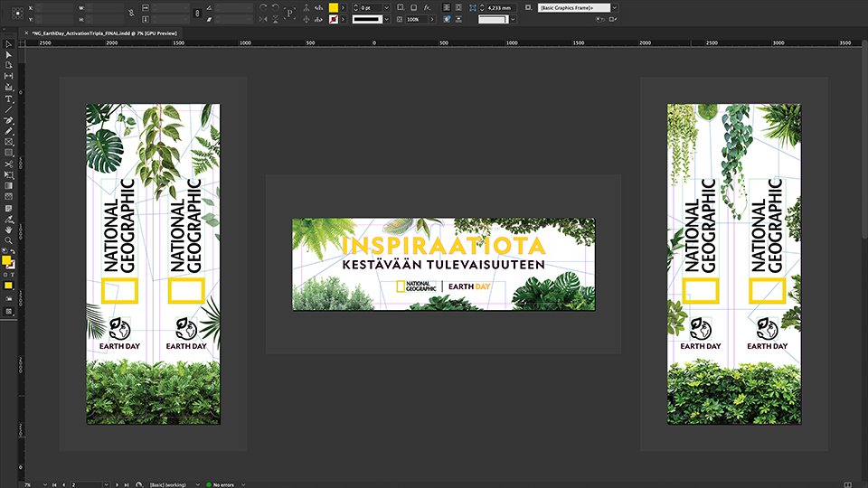Click the yellow fill swatch in toolbox
The width and height of the screenshot is (868, 488).
[x=6, y=260]
